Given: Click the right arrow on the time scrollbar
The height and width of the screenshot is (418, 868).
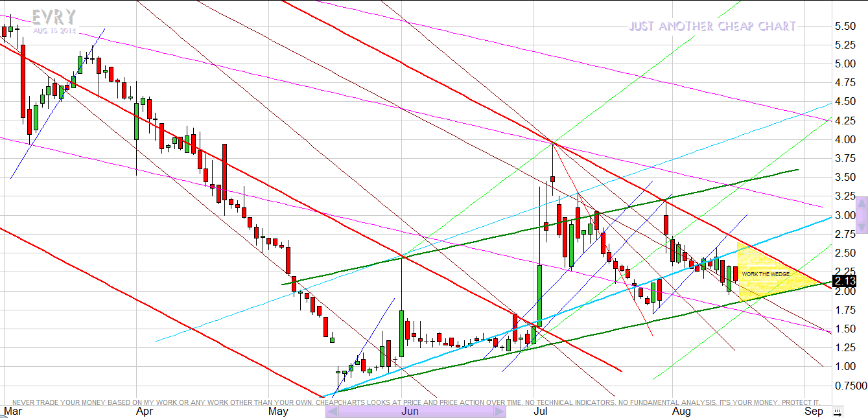Looking at the screenshot, I should coord(499,412).
